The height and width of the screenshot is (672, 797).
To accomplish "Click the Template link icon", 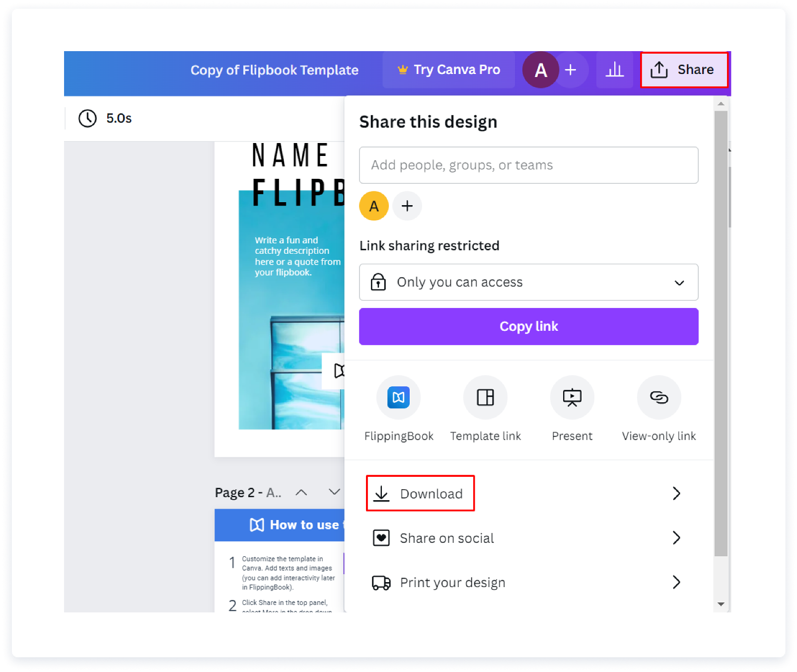I will [485, 397].
